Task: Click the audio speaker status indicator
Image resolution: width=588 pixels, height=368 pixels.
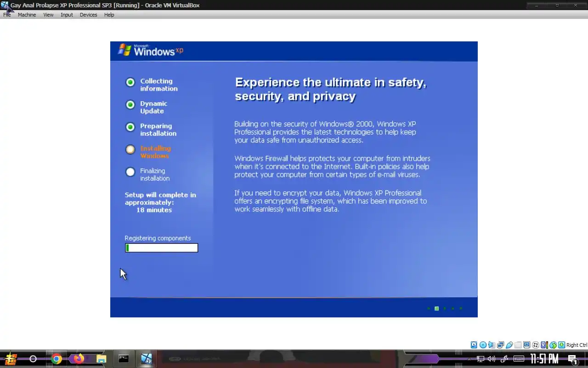Action: point(492,345)
